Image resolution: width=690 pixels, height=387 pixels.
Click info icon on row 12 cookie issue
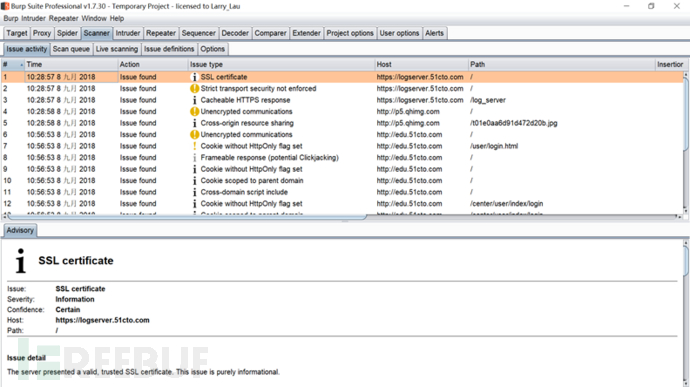pyautogui.click(x=195, y=203)
